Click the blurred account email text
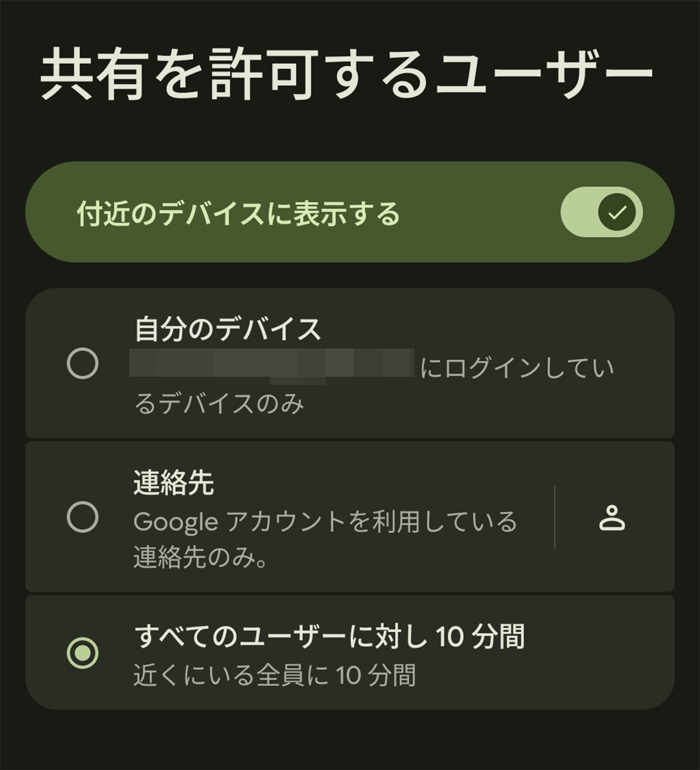700x770 pixels. [272, 365]
